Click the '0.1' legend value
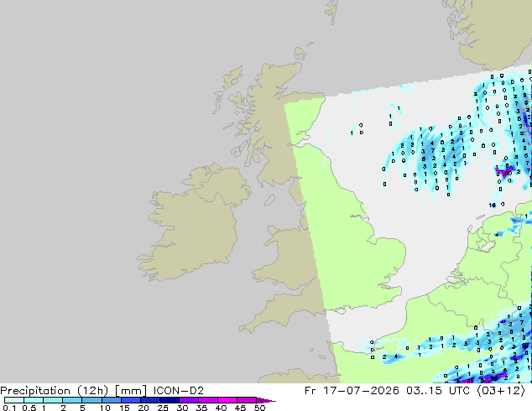The height and width of the screenshot is (411, 532). click(x=9, y=408)
